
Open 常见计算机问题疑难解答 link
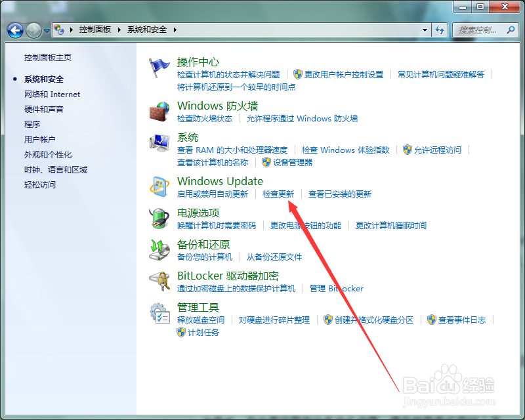coord(441,75)
